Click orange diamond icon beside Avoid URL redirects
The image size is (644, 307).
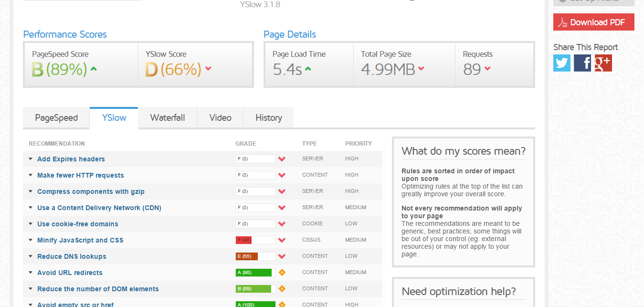click(x=282, y=273)
